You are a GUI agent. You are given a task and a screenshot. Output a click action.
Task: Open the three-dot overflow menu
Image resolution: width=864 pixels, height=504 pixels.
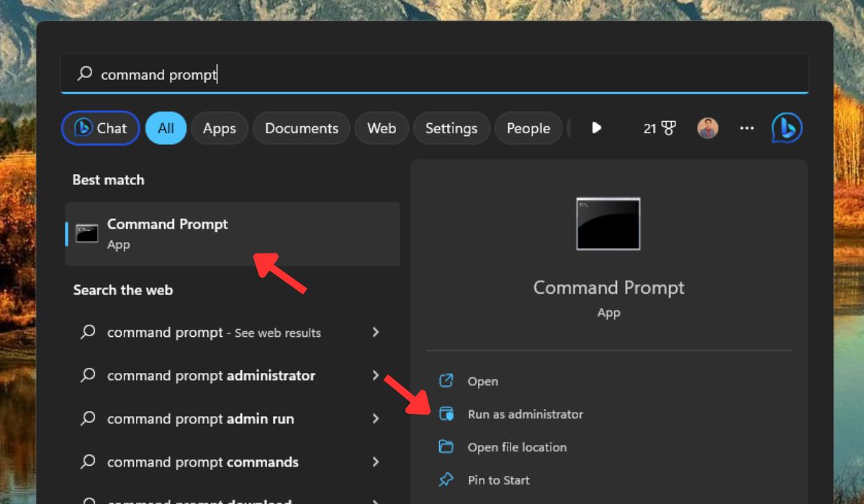[x=747, y=127]
